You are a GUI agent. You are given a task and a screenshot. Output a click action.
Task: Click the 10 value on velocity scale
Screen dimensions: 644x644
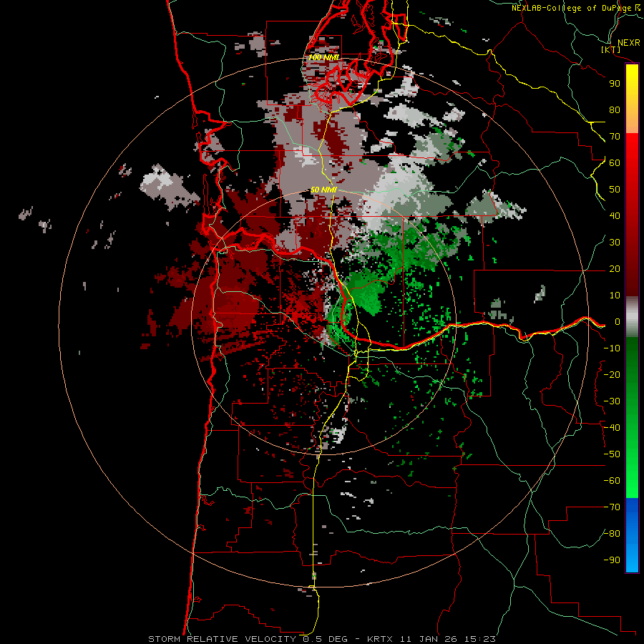[615, 296]
